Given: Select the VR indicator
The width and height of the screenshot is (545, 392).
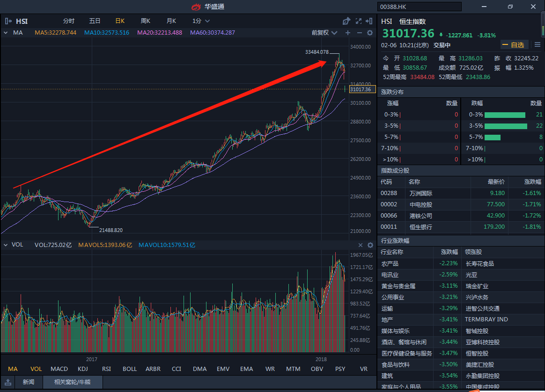Looking at the screenshot, I should (363, 369).
